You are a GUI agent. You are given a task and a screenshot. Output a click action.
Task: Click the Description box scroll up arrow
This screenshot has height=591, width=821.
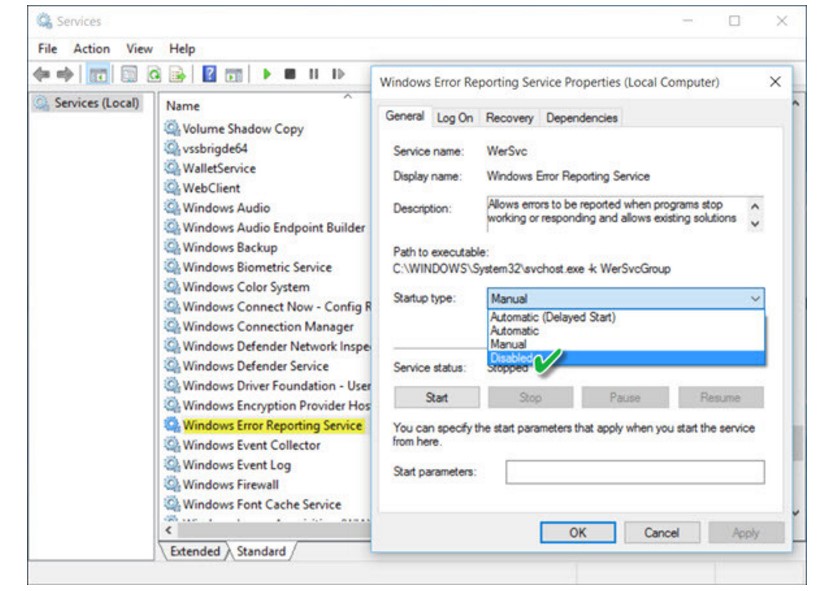[755, 206]
